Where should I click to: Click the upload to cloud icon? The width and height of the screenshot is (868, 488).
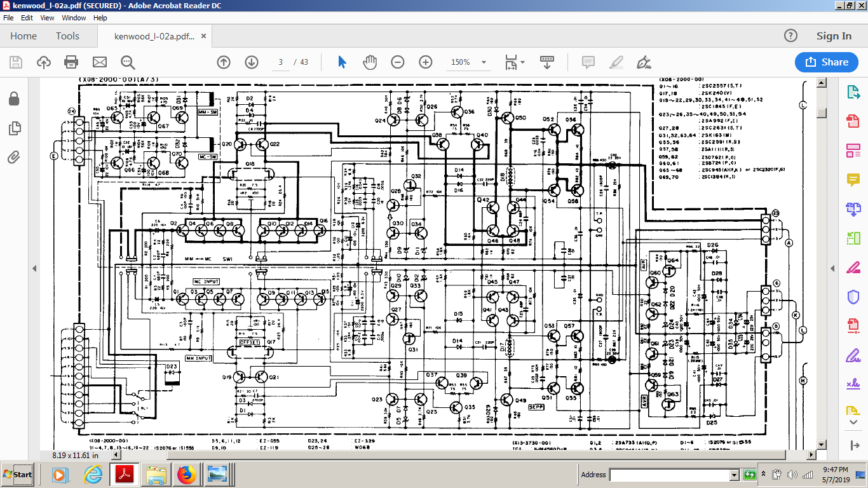[44, 62]
